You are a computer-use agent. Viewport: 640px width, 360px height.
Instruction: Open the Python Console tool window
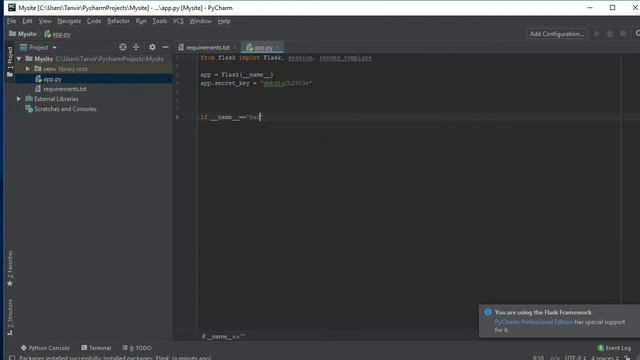pyautogui.click(x=45, y=348)
